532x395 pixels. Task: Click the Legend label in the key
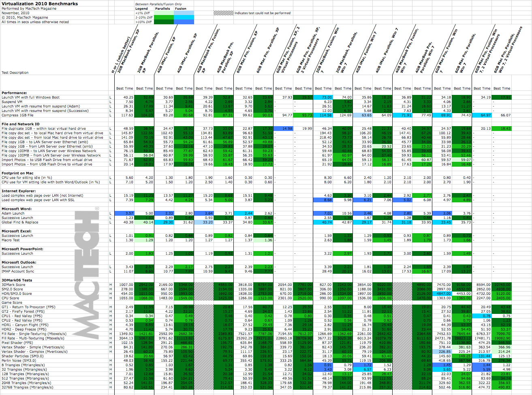pyautogui.click(x=141, y=9)
